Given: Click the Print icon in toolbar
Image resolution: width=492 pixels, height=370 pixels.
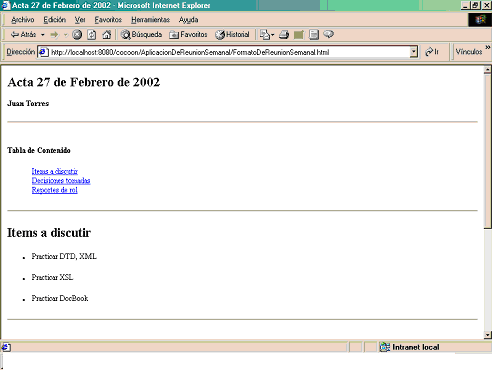Looking at the screenshot, I should 284,35.
